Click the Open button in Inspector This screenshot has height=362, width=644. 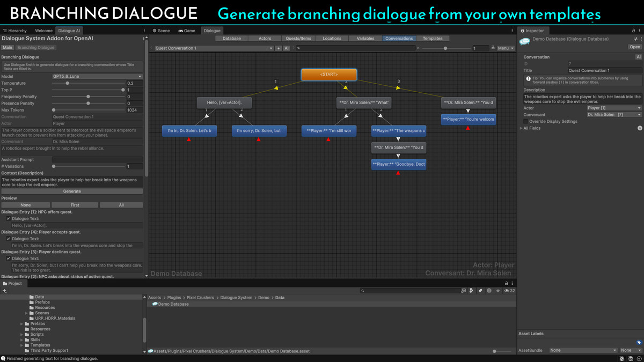(635, 47)
